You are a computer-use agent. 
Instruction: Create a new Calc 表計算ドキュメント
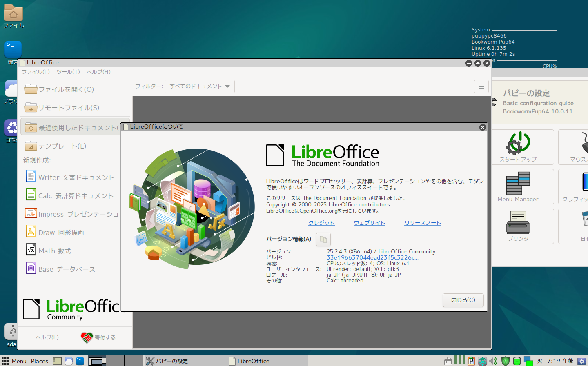click(70, 195)
